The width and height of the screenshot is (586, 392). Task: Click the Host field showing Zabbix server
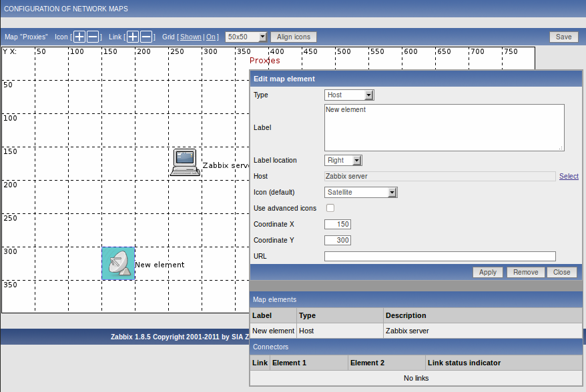pos(440,176)
